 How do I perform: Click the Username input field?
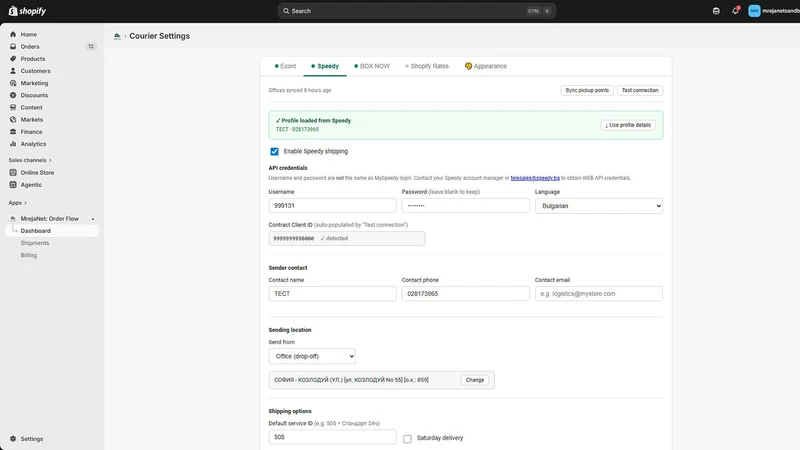pyautogui.click(x=332, y=206)
